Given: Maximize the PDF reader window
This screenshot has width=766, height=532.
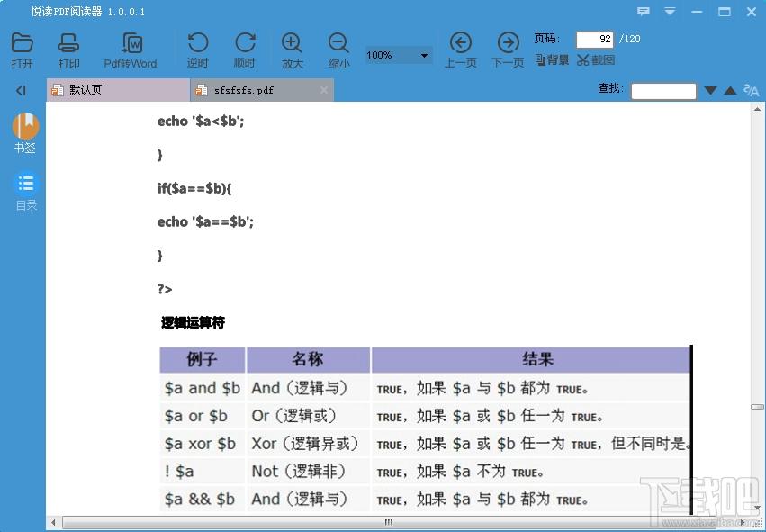Looking at the screenshot, I should (724, 12).
